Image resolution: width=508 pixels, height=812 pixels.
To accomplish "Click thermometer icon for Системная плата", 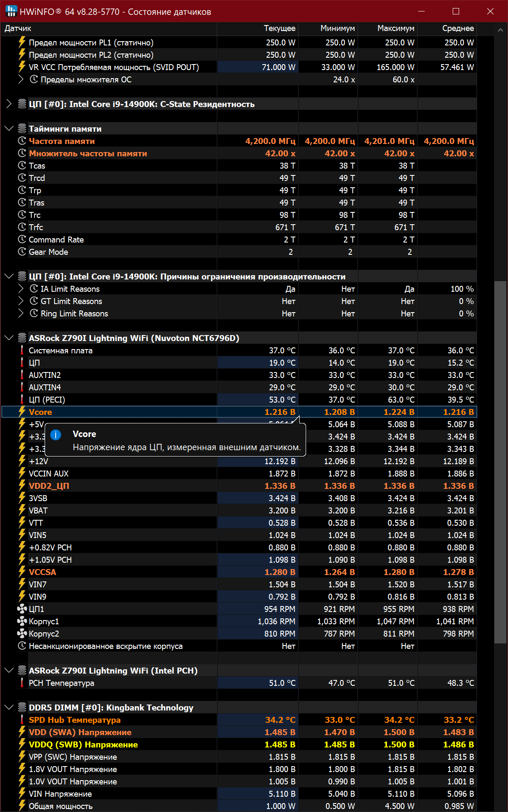I will (x=22, y=350).
